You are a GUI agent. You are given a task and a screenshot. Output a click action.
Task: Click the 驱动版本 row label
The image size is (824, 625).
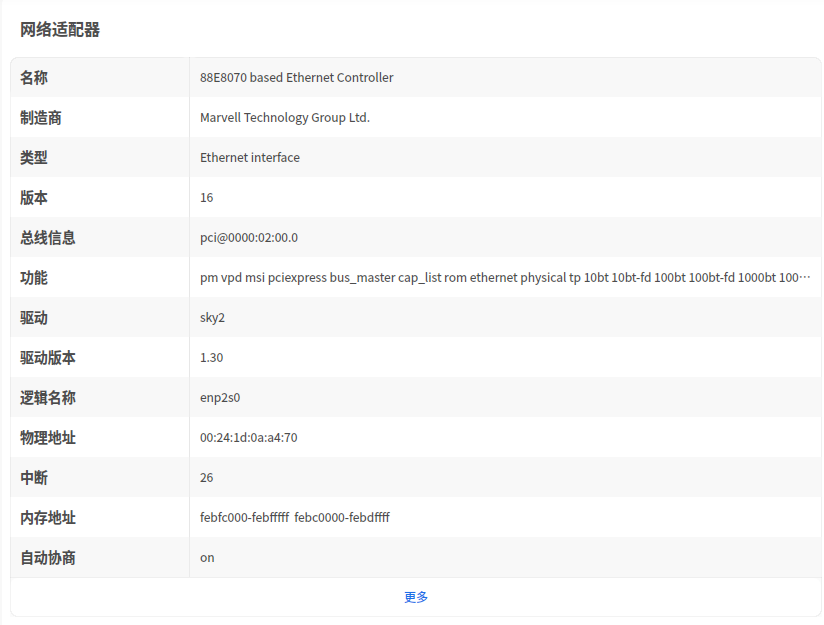point(48,358)
